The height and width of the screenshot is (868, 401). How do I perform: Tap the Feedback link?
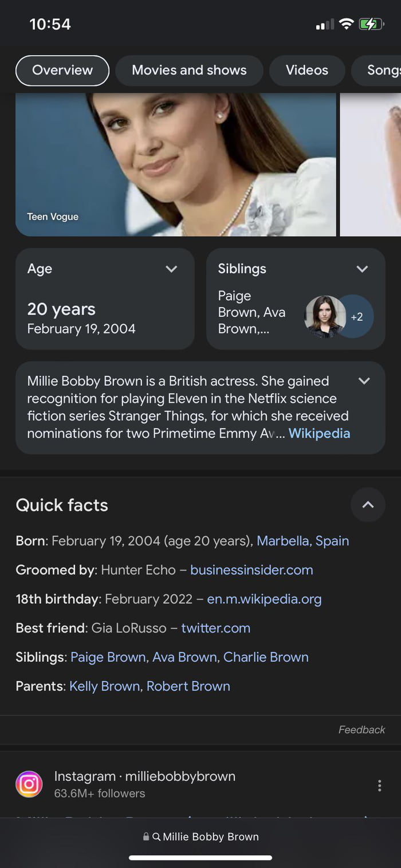point(361,729)
